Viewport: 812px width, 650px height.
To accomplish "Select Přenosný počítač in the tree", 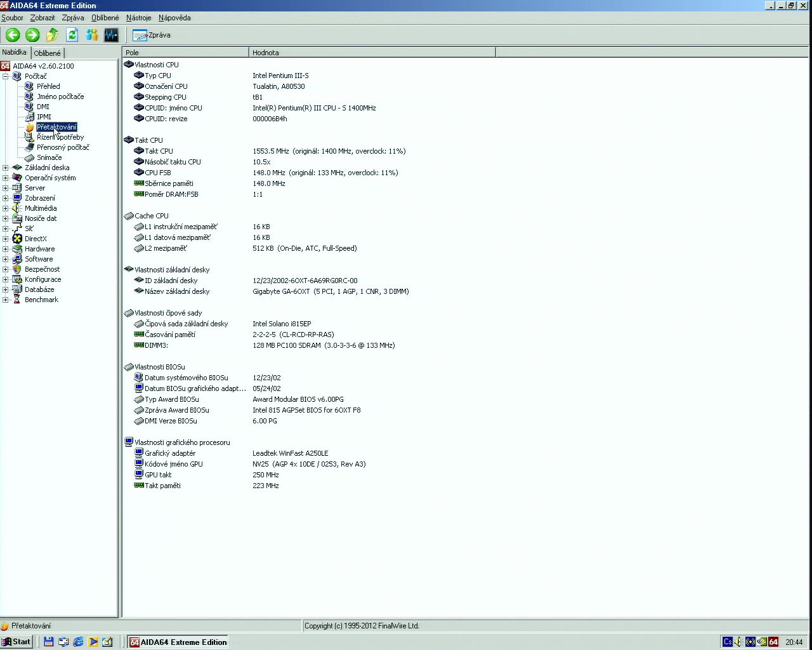I will point(63,147).
